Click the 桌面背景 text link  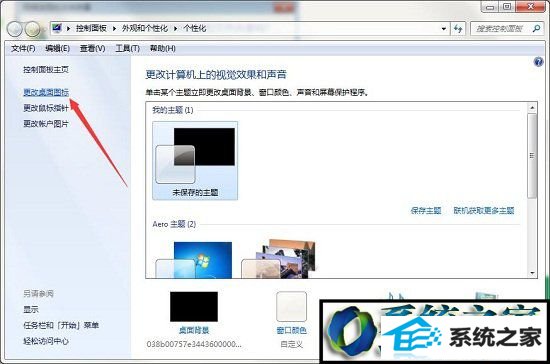(194, 330)
